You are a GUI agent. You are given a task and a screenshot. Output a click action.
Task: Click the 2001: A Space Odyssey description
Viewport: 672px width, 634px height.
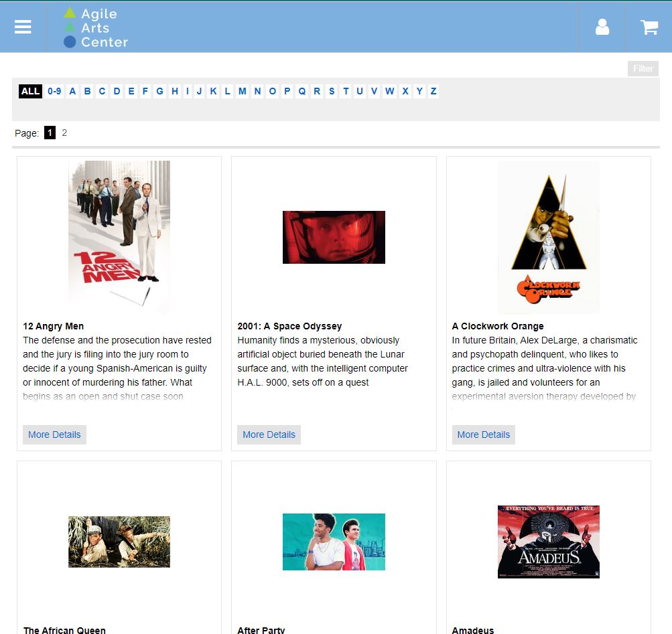(323, 361)
